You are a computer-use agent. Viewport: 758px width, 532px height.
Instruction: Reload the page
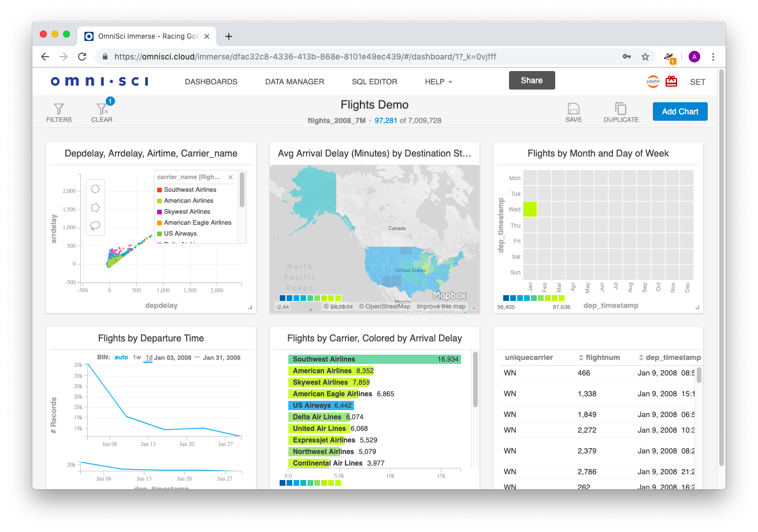(x=82, y=57)
